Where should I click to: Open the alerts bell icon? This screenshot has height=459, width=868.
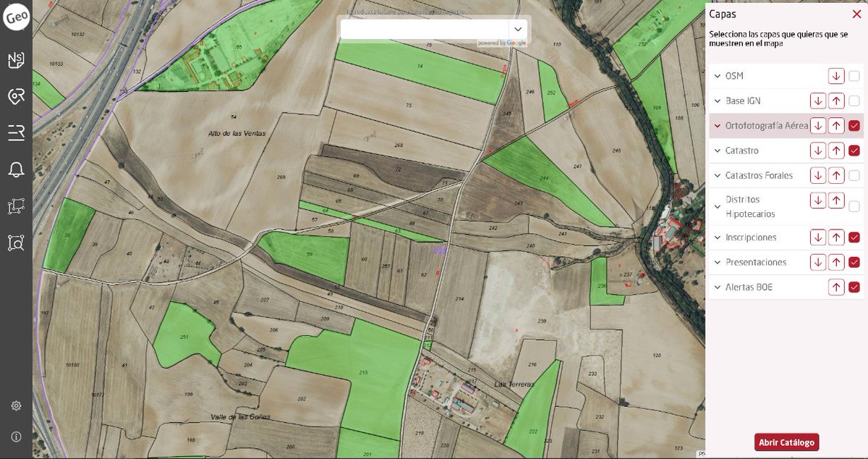[x=16, y=169]
